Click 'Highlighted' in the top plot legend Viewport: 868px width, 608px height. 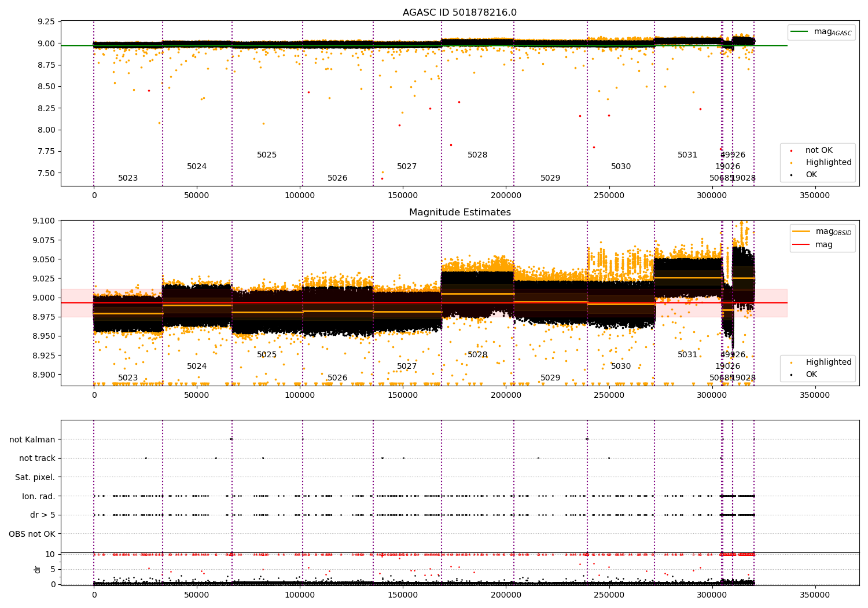pos(822,163)
